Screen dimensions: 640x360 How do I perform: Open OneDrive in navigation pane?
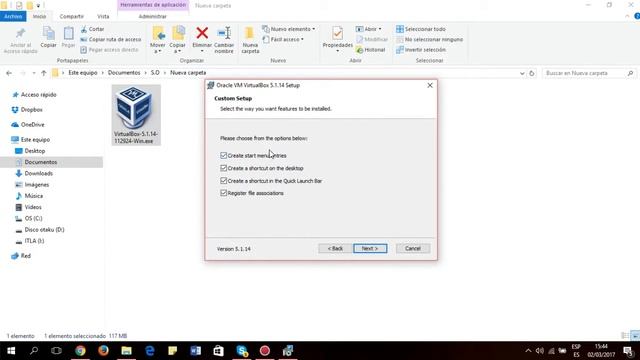(x=32, y=125)
